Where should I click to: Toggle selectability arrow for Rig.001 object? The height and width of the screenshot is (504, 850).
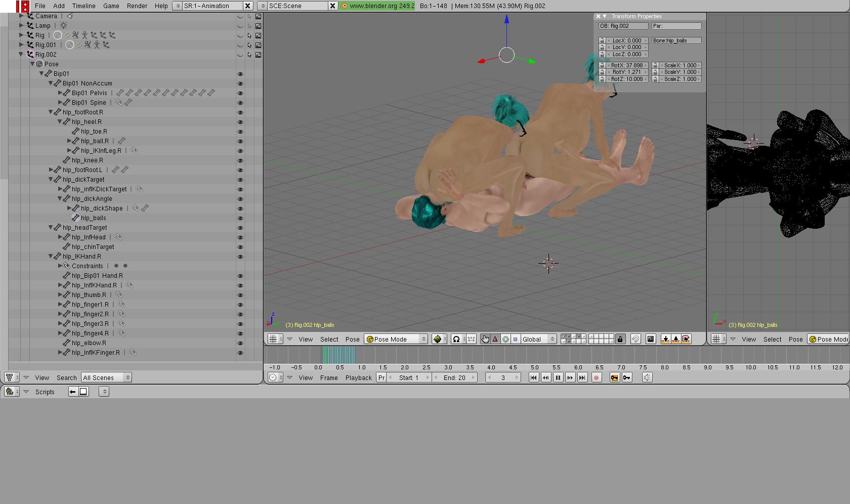(x=249, y=45)
